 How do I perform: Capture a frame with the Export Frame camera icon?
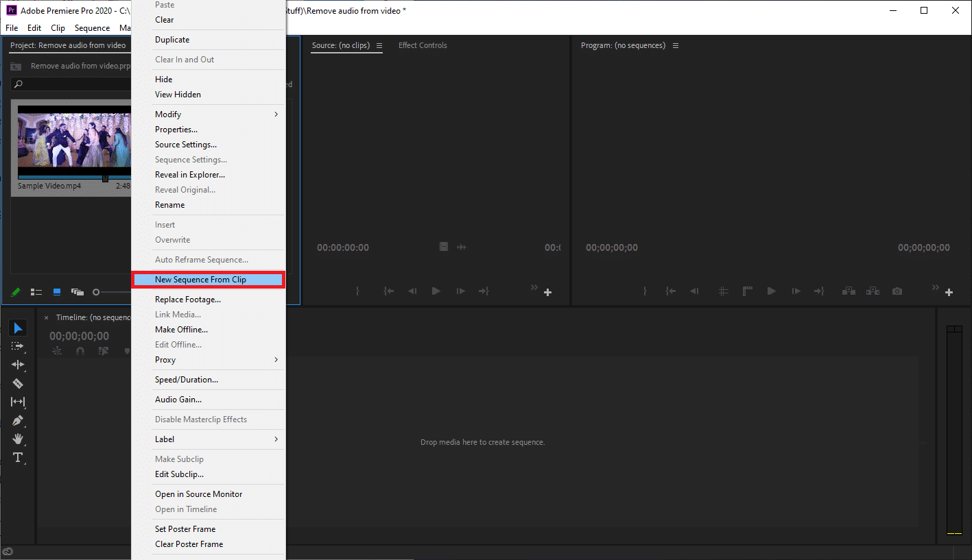[897, 291]
